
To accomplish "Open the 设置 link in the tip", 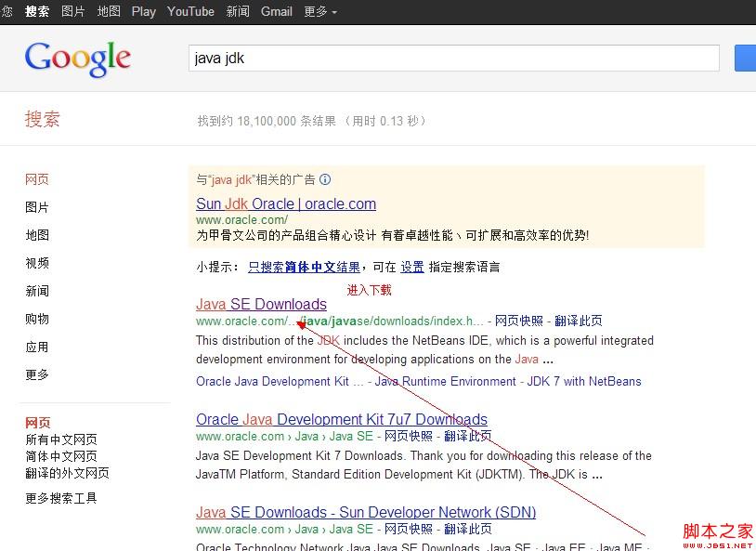I will (x=412, y=268).
